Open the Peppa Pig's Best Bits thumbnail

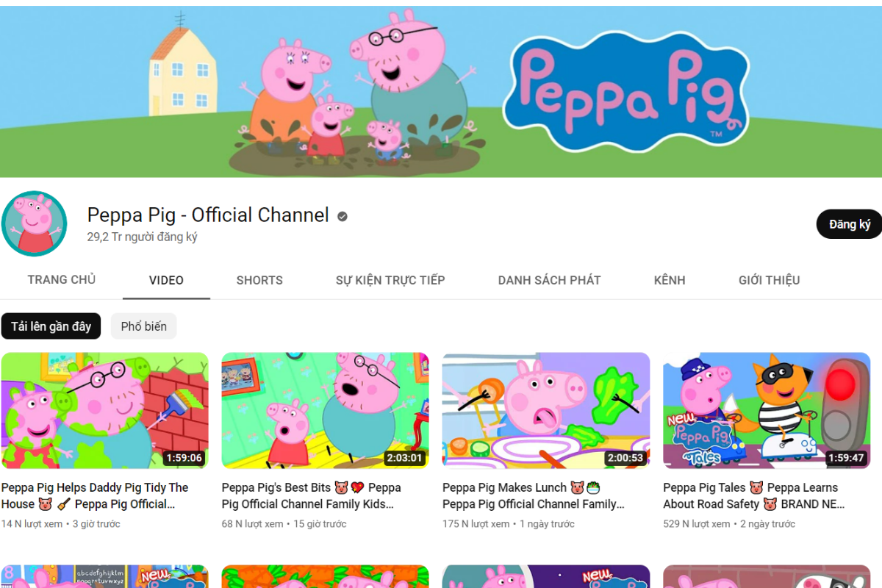pos(326,411)
